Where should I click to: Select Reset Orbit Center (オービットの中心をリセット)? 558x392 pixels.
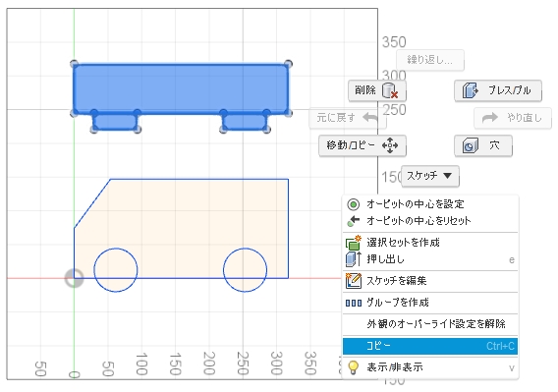tap(430, 221)
